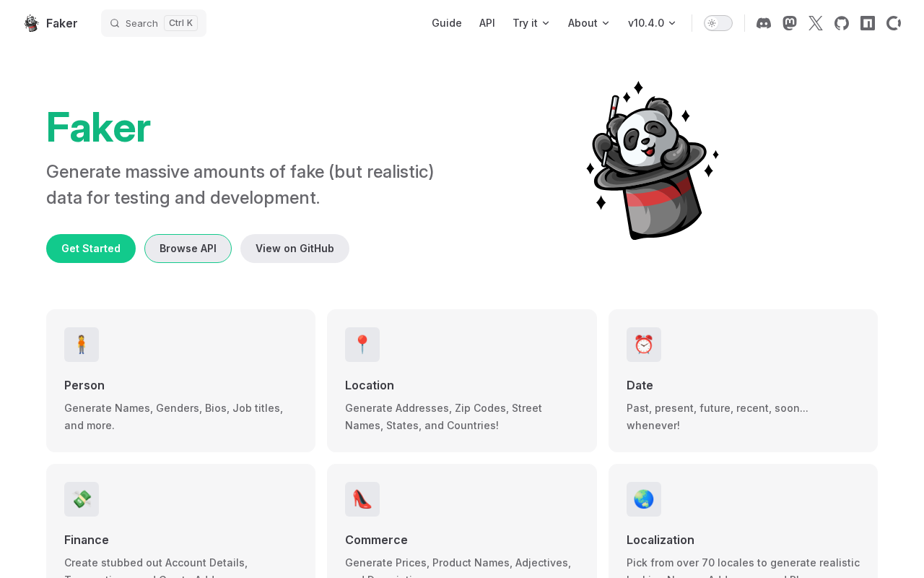Viewport: 924px width, 578px height.
Task: Open the API nav item
Action: coord(487,23)
